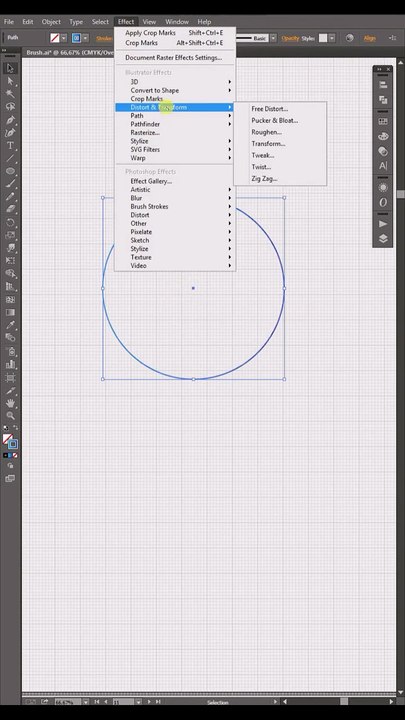The image size is (405, 720).
Task: Select the Rotate tool
Action: pyautogui.click(x=10, y=223)
